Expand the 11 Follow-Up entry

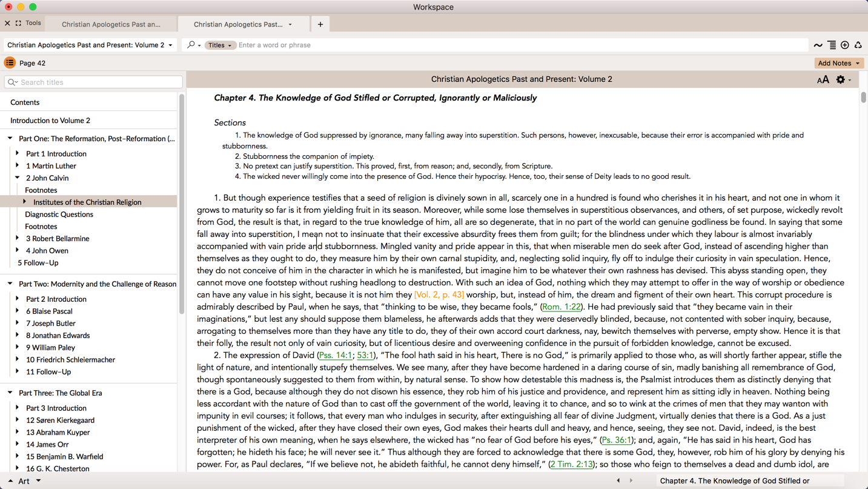[18, 371]
